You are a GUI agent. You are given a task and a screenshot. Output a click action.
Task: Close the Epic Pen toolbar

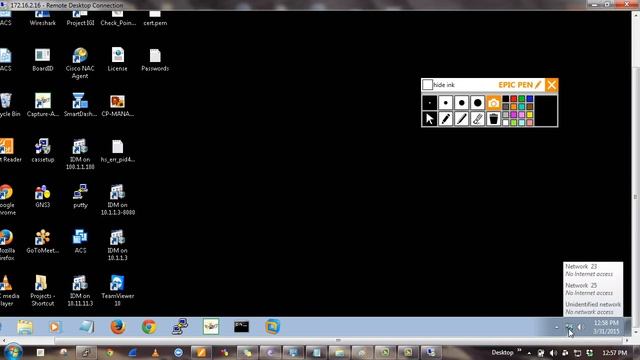click(x=551, y=85)
